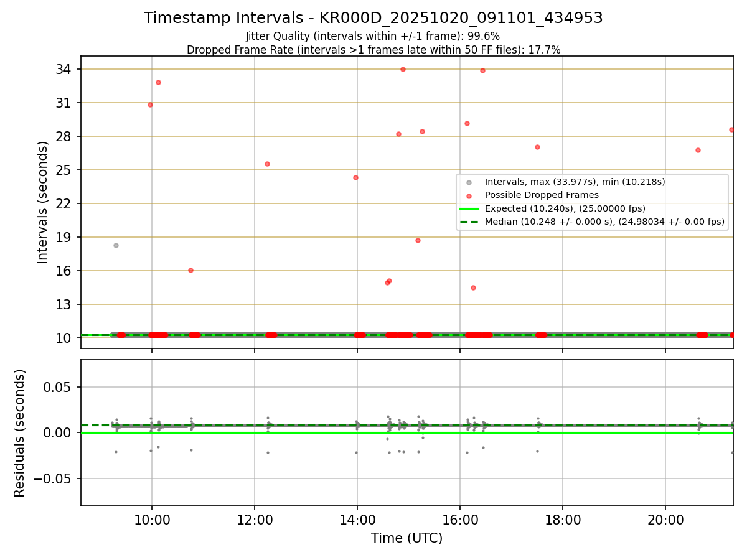Click the 34 tick on the intervals axis

coord(64,69)
